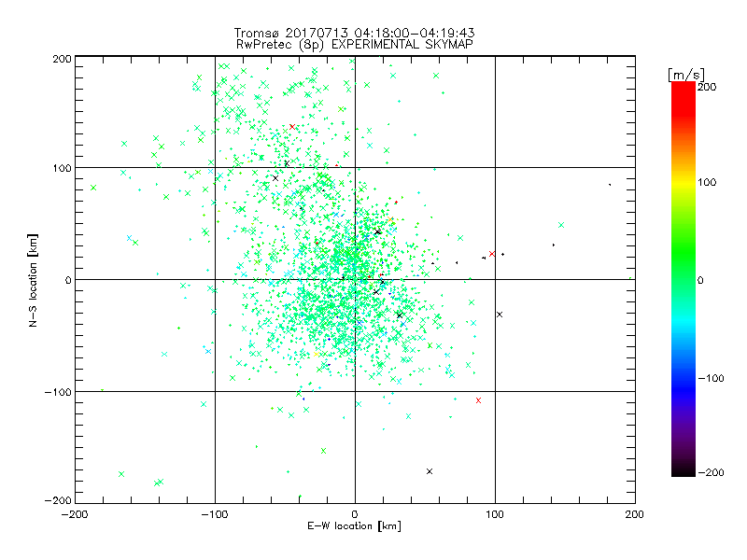Click the plot title with Tromsø date and time
Screen dimensions: 747x560
pos(354,33)
